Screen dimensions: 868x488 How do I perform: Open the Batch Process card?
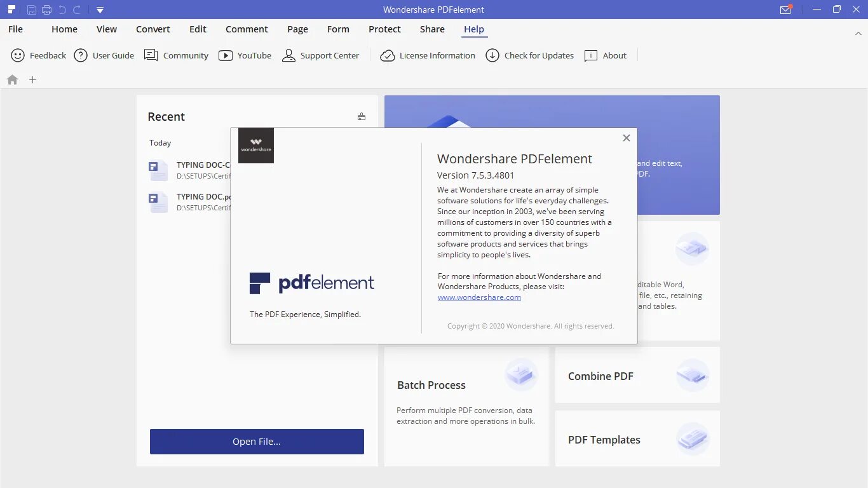(x=466, y=406)
